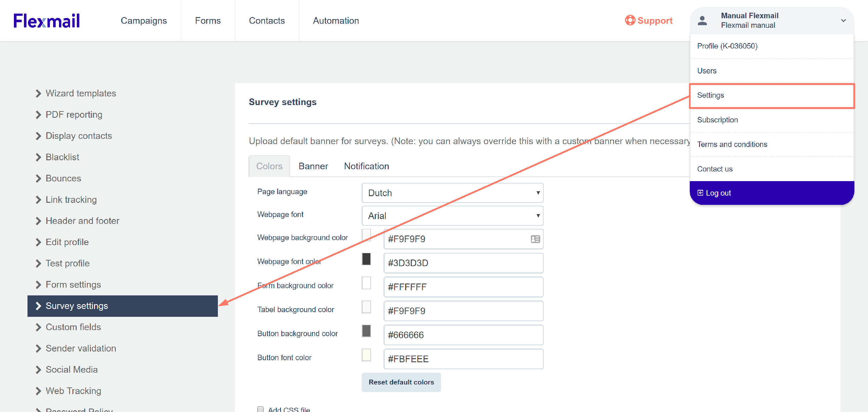Click the Button background color swatch

point(366,331)
